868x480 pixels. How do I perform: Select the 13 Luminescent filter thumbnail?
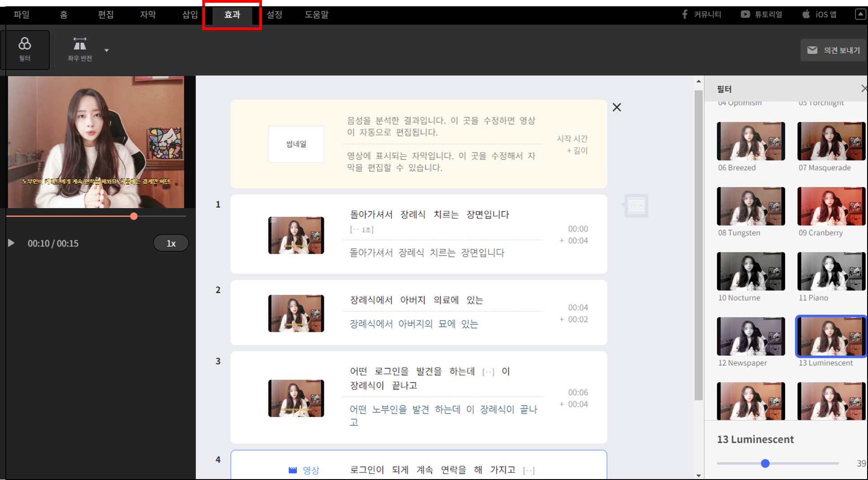[831, 336]
